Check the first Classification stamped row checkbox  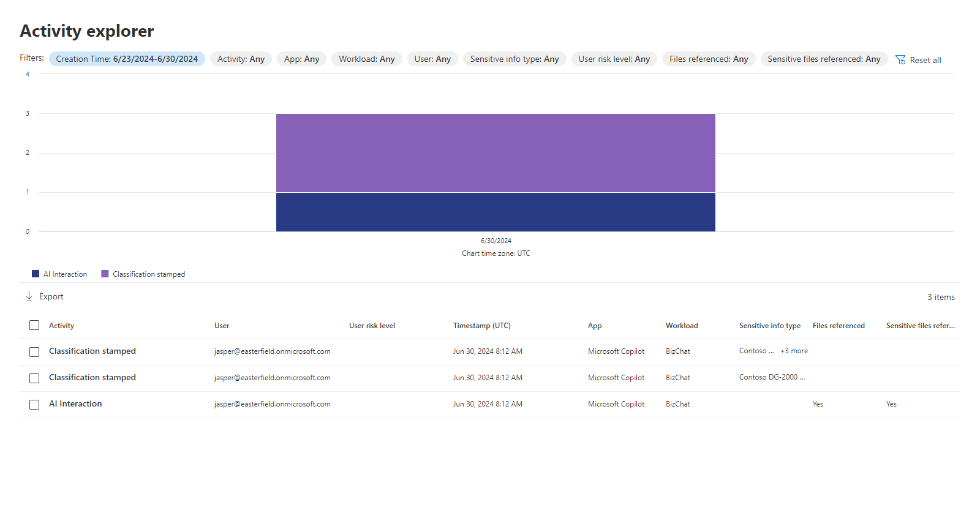34,351
